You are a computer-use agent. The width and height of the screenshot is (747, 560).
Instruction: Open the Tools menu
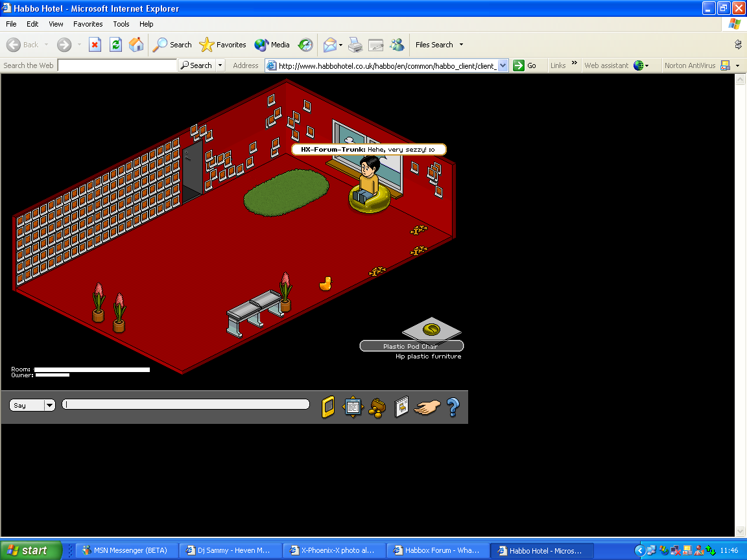click(x=121, y=24)
